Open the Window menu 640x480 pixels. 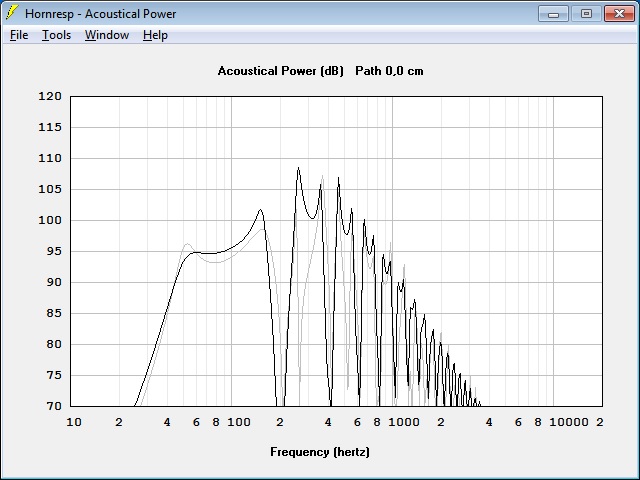coord(107,35)
